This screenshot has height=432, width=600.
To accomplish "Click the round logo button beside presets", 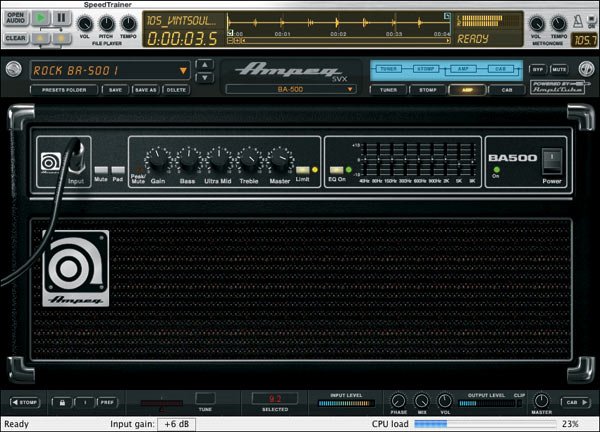I will point(14,69).
